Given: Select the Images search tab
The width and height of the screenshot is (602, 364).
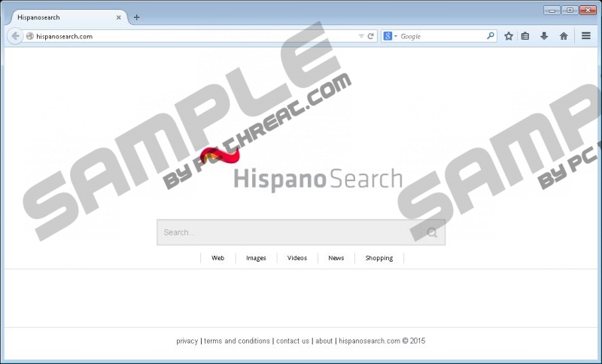Looking at the screenshot, I should pyautogui.click(x=256, y=258).
